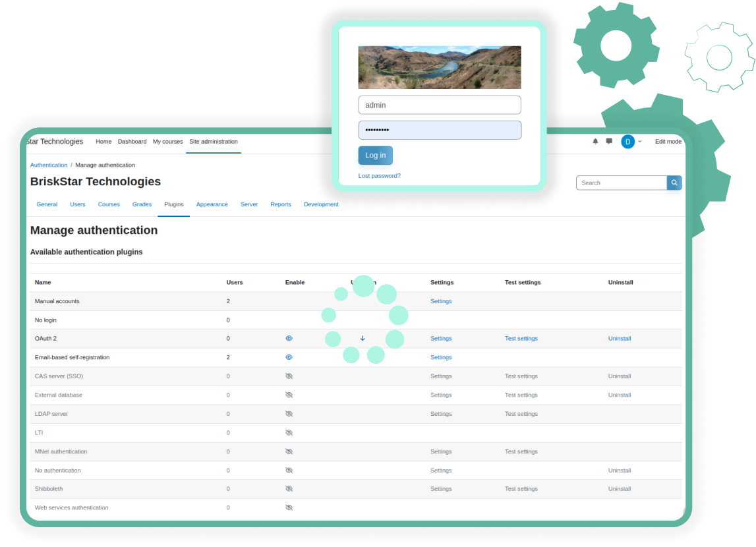Click the Star Technologies site name

coord(55,141)
